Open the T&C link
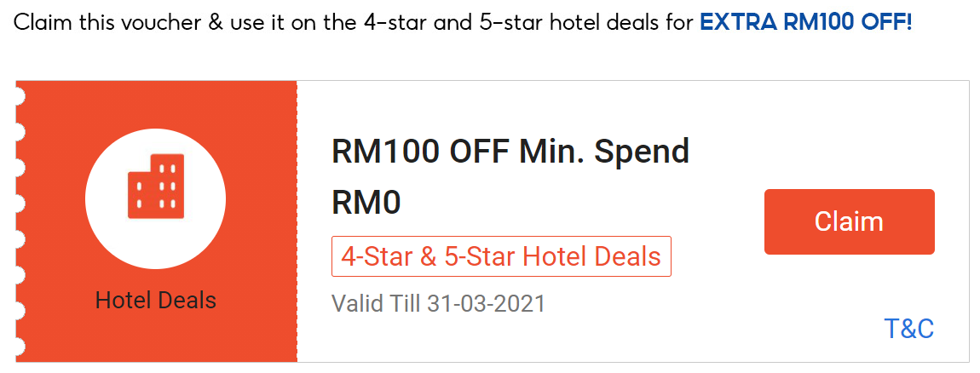Image resolution: width=980 pixels, height=373 pixels. [908, 329]
